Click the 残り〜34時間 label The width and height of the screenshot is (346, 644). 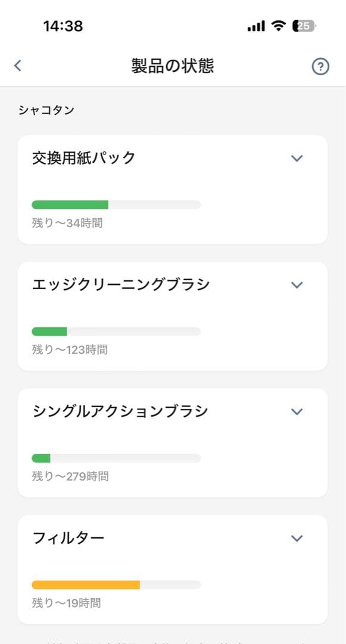click(60, 223)
